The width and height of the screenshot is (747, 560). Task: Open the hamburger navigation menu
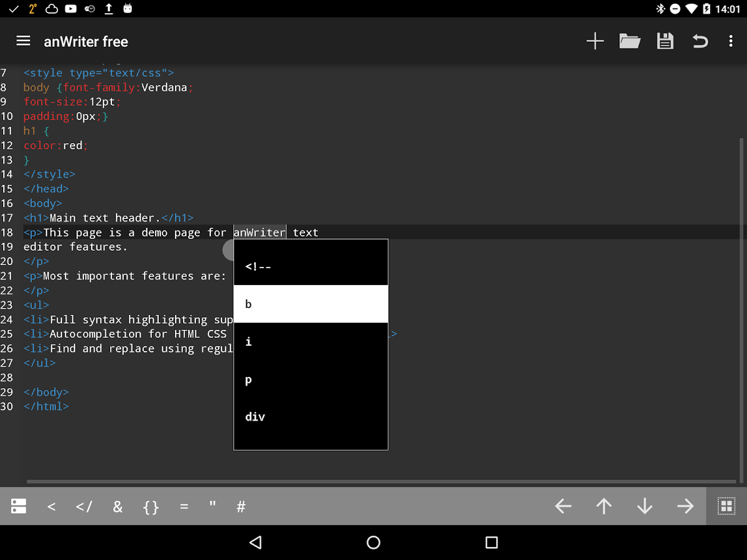coord(23,41)
